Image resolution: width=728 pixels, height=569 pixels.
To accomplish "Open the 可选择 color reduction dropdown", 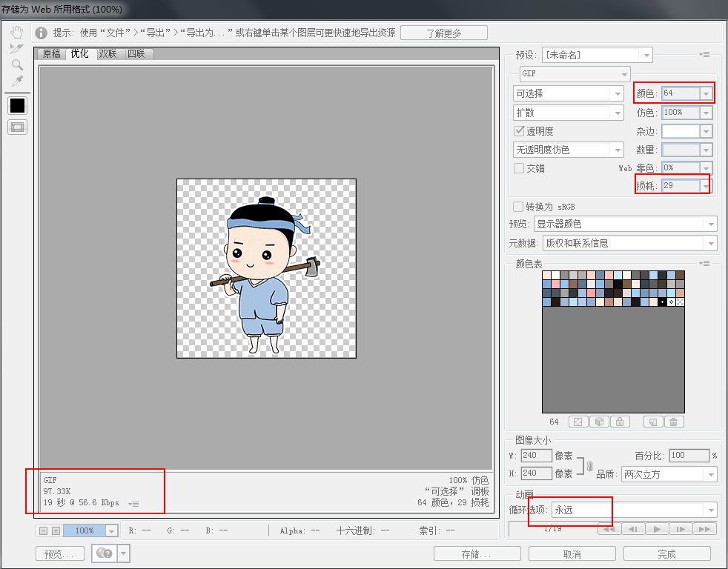I will pyautogui.click(x=569, y=93).
